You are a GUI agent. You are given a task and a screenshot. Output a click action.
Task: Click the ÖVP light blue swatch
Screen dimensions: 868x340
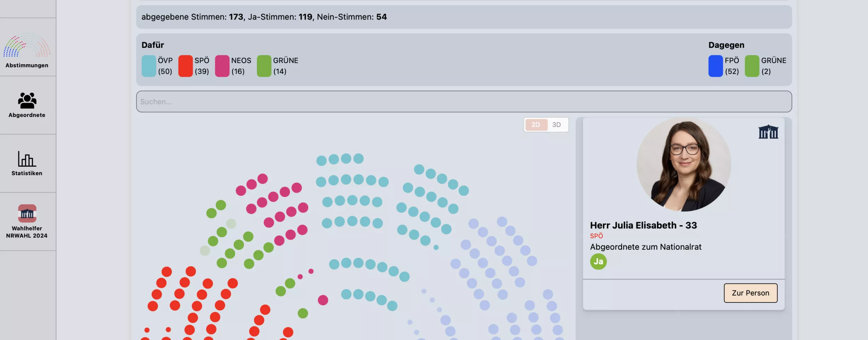click(x=149, y=66)
